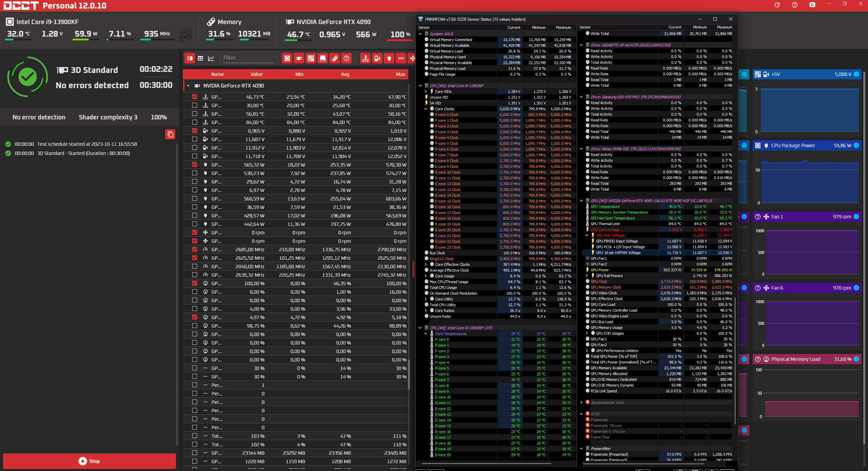Expand the Aquacomputer Octo sensor group
This screenshot has height=471, width=868.
tap(581, 403)
